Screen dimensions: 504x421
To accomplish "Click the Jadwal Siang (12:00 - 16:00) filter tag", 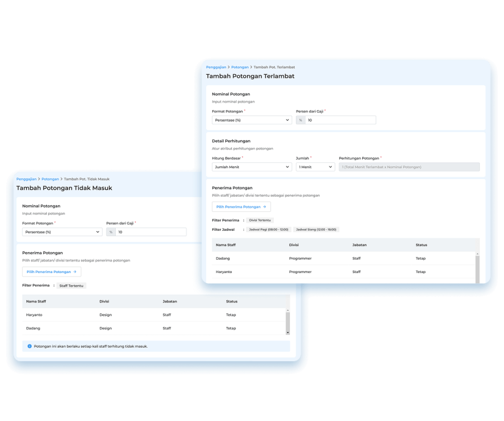I will click(316, 230).
